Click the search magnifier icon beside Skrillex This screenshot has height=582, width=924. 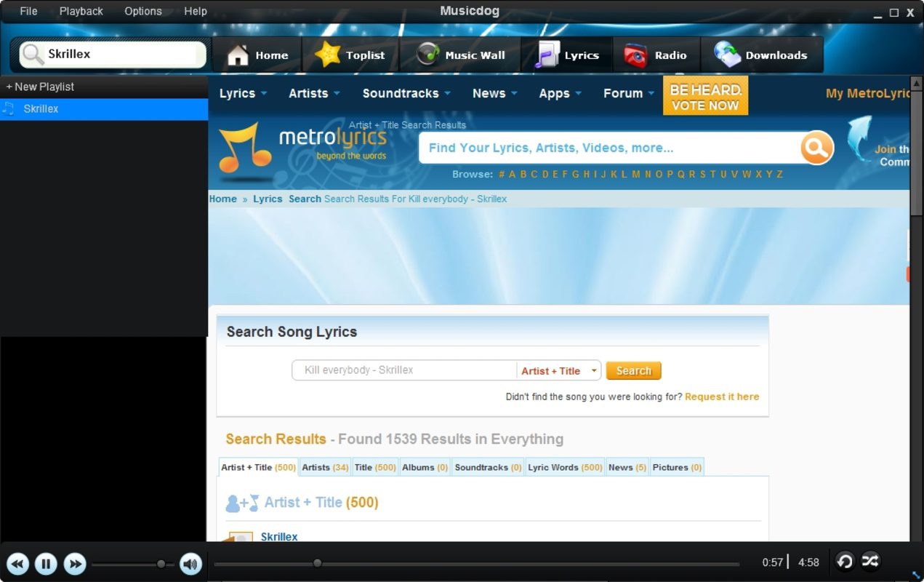coord(33,55)
